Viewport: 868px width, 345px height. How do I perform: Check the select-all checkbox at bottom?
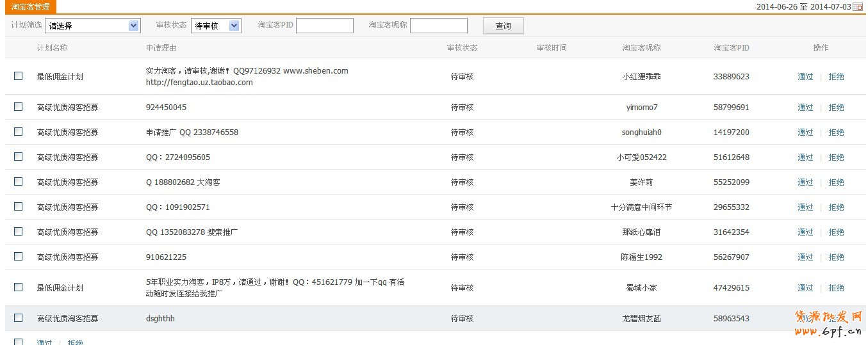click(x=18, y=342)
